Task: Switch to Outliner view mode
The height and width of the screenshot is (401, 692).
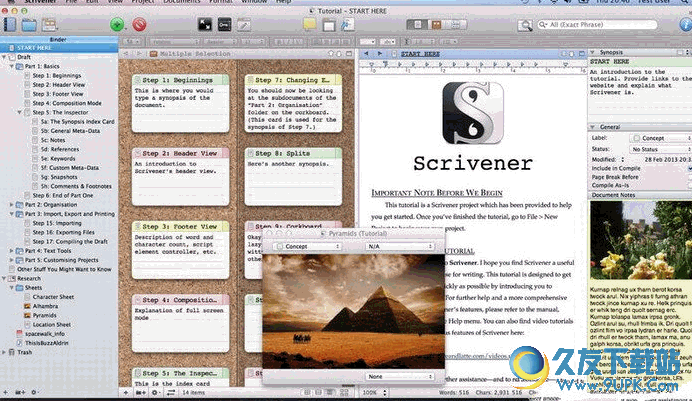Action: click(455, 25)
